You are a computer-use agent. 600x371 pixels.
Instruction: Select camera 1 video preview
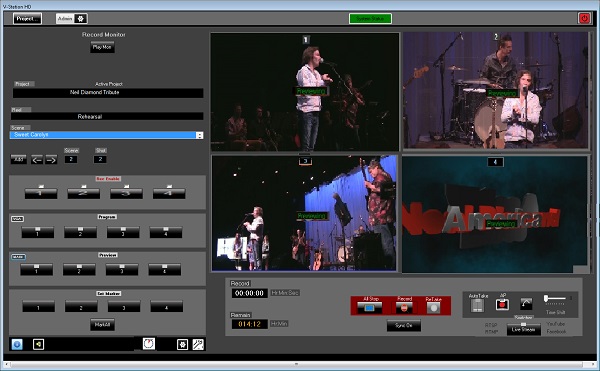[x=305, y=92]
